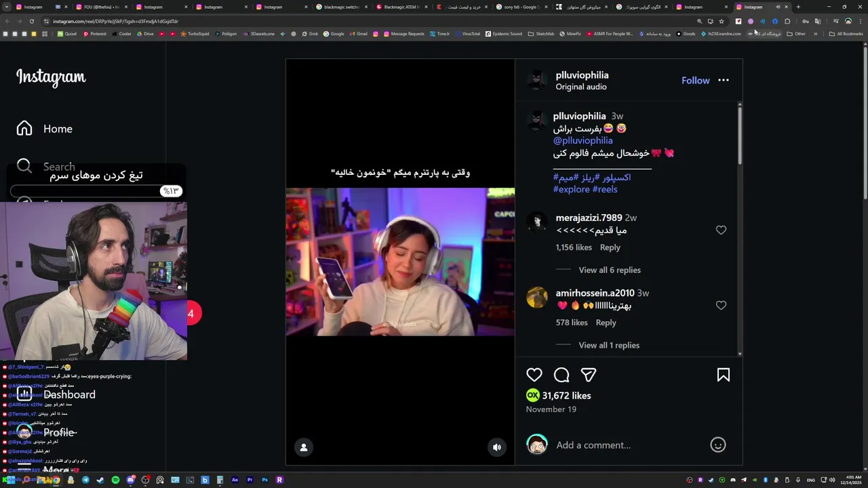Open comments with the speech bubble icon
Viewport: 868px width, 488px height.
(x=561, y=375)
